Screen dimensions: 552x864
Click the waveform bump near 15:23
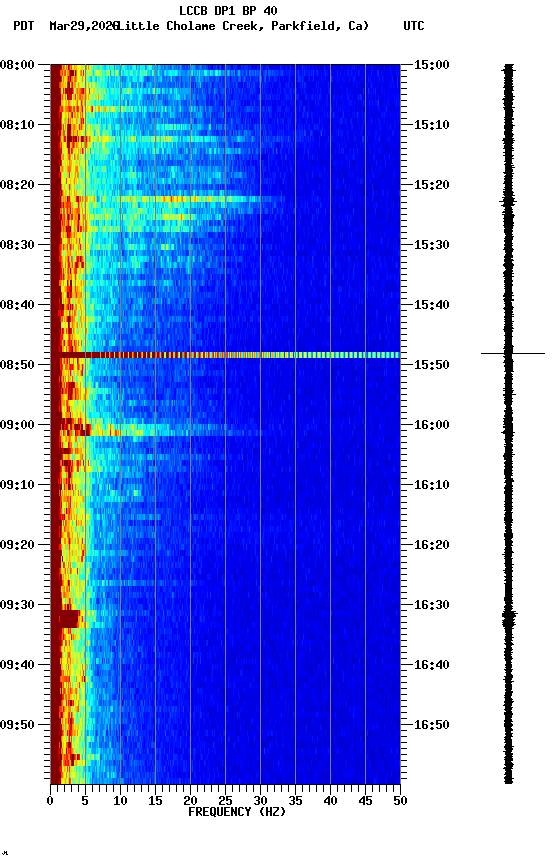pyautogui.click(x=508, y=202)
